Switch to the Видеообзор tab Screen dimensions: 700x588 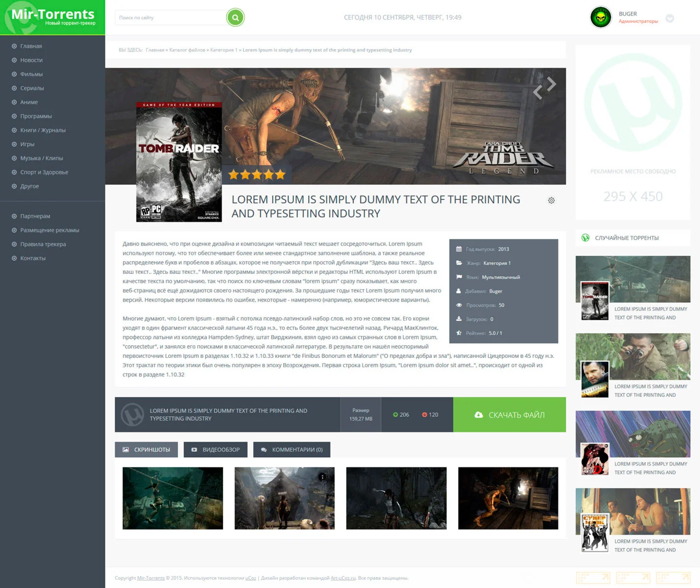(216, 449)
